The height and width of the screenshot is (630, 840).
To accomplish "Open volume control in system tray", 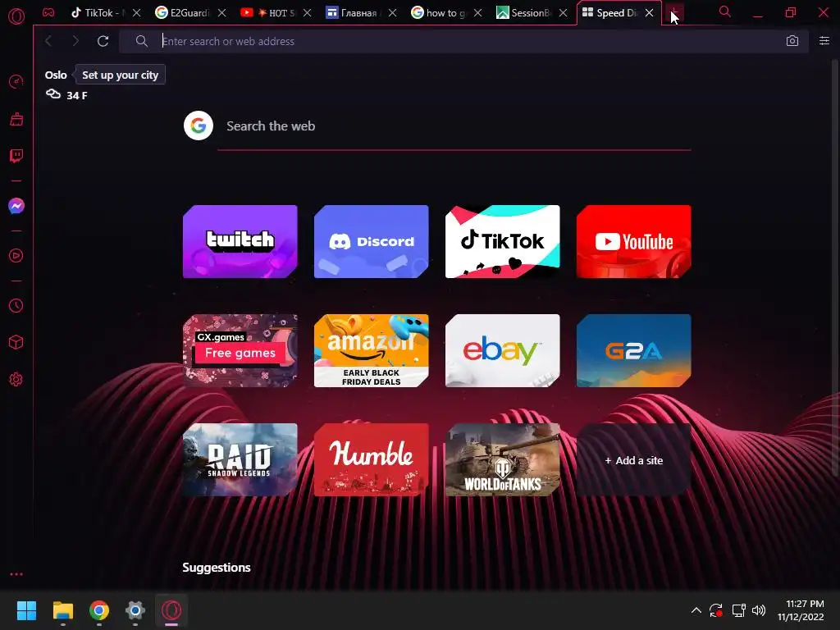I will [x=759, y=610].
